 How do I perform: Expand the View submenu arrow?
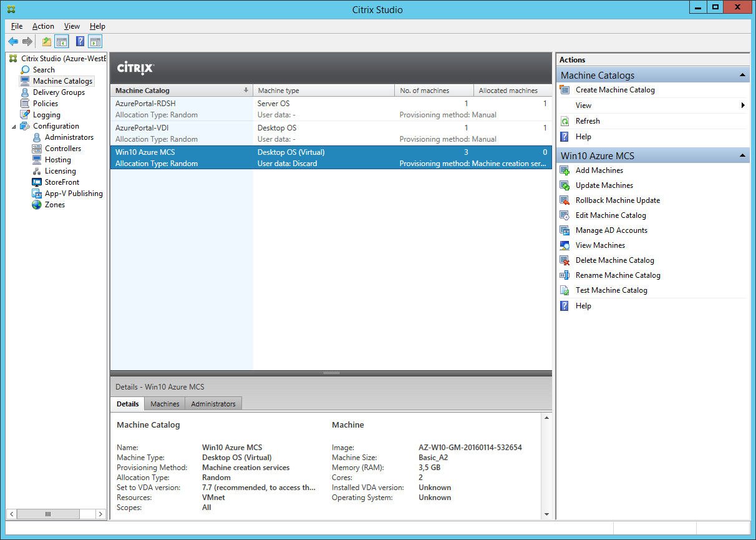(x=743, y=106)
